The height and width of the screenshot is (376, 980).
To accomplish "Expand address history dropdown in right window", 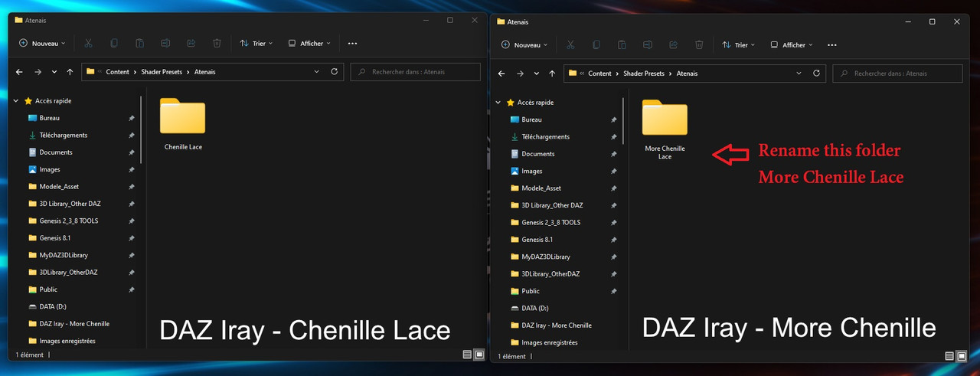I will tap(799, 74).
